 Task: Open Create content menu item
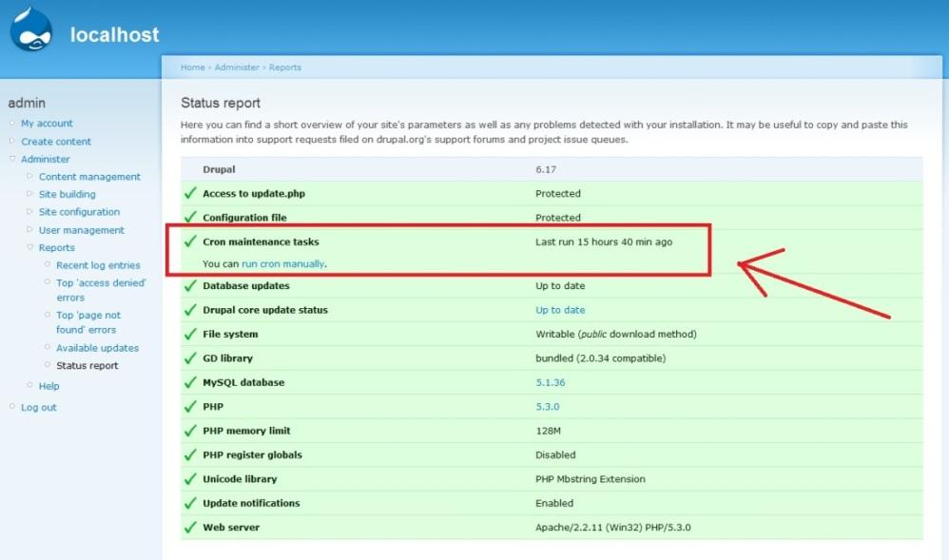click(x=56, y=142)
